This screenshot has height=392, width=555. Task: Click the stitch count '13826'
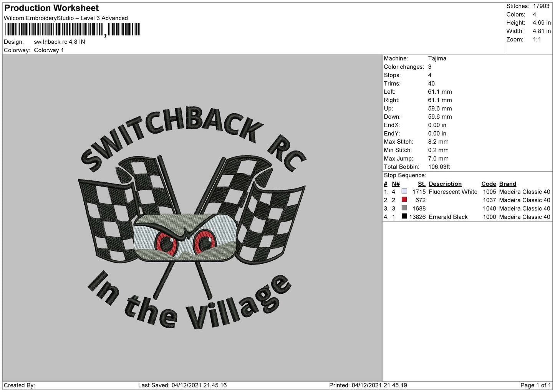pyautogui.click(x=417, y=217)
